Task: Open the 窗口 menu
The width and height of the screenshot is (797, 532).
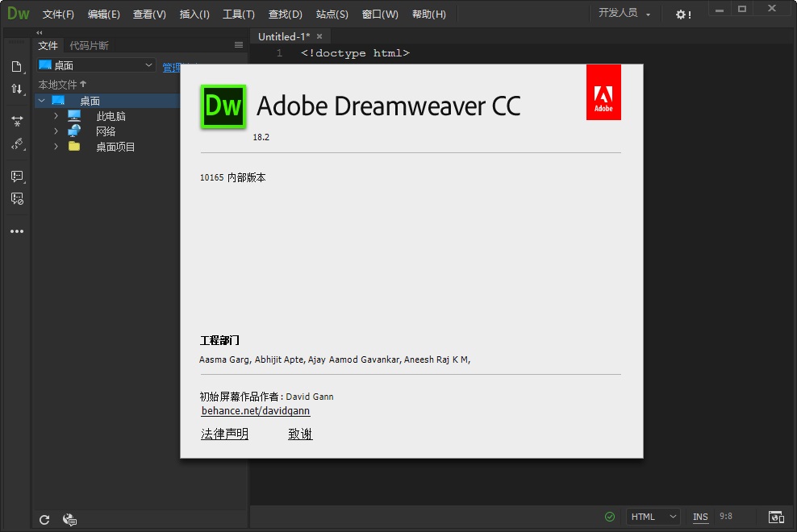Action: pos(378,14)
